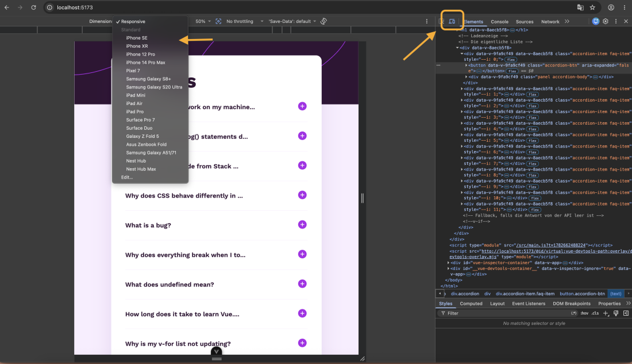This screenshot has height=364, width=632.
Task: Open the translate page icon
Action: [580, 7]
